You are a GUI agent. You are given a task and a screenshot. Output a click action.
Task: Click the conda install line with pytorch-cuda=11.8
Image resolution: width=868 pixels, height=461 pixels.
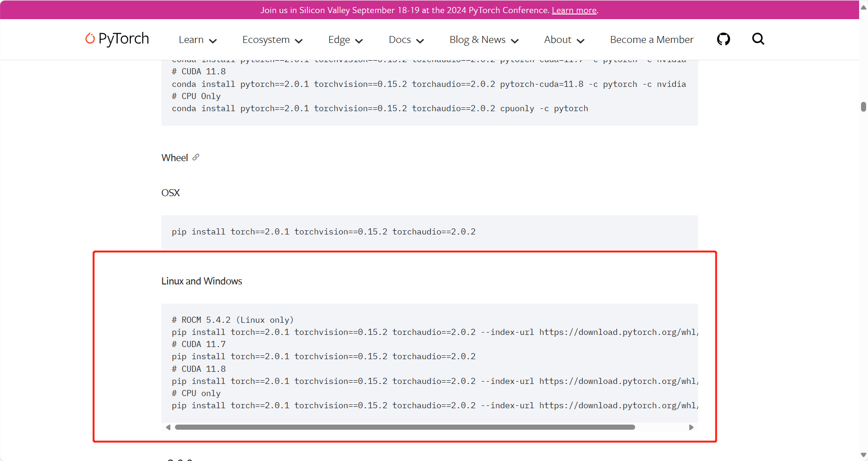tap(429, 84)
